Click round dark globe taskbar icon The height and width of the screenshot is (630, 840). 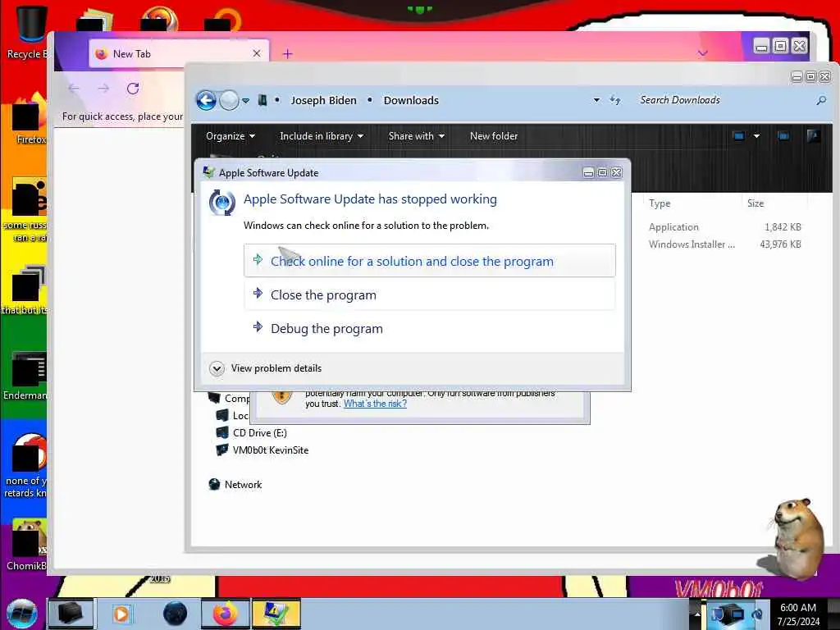[x=175, y=614]
